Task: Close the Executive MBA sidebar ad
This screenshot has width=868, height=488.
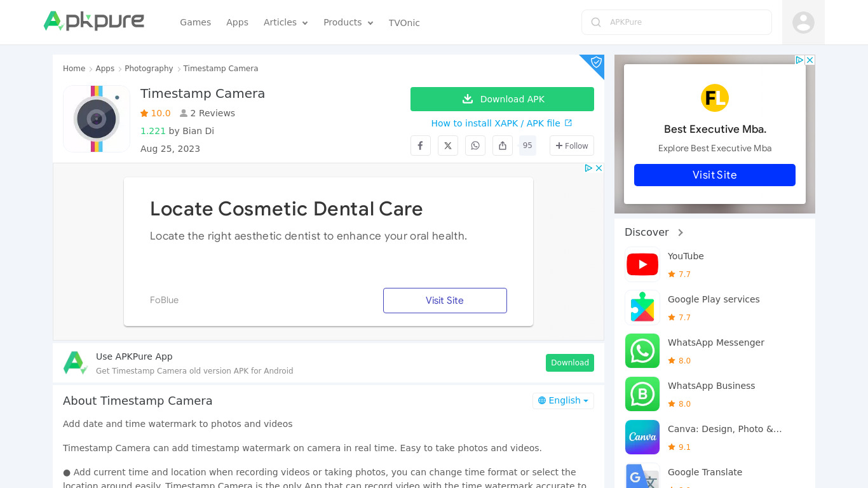Action: tap(810, 60)
